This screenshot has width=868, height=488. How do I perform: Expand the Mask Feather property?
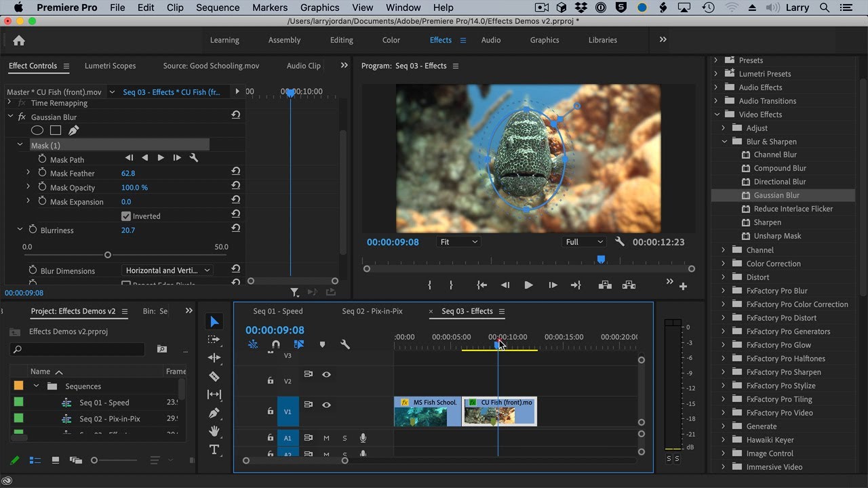(x=28, y=173)
